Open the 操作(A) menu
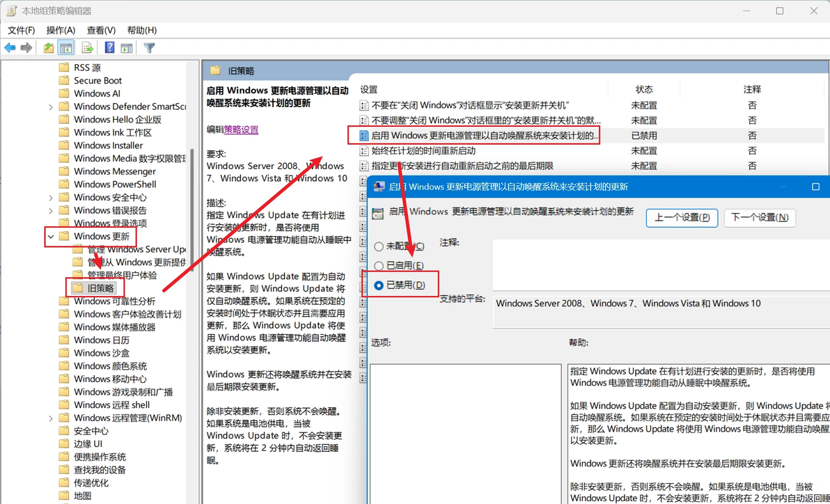 (61, 30)
